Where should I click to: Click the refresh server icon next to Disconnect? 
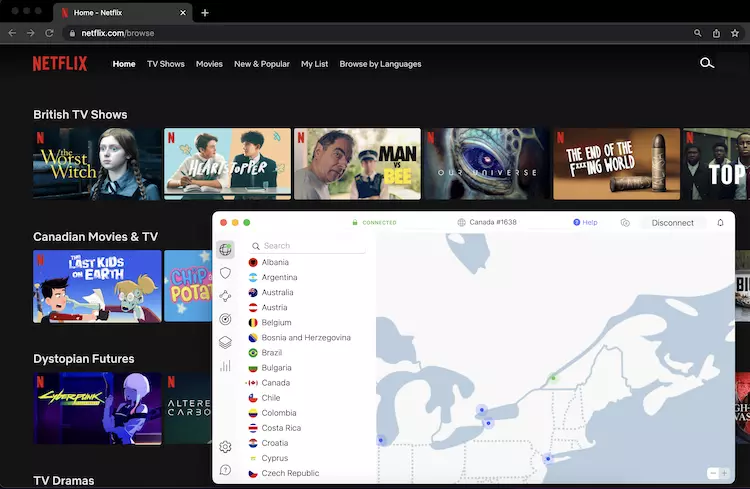[x=625, y=222]
